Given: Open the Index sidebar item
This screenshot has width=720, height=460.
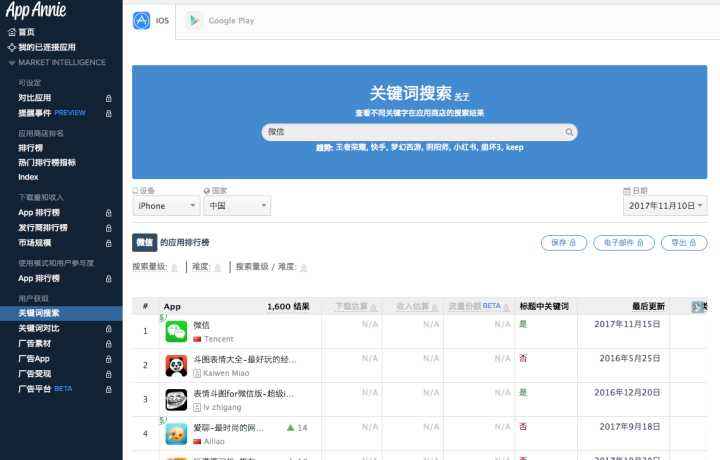Looking at the screenshot, I should tap(28, 177).
